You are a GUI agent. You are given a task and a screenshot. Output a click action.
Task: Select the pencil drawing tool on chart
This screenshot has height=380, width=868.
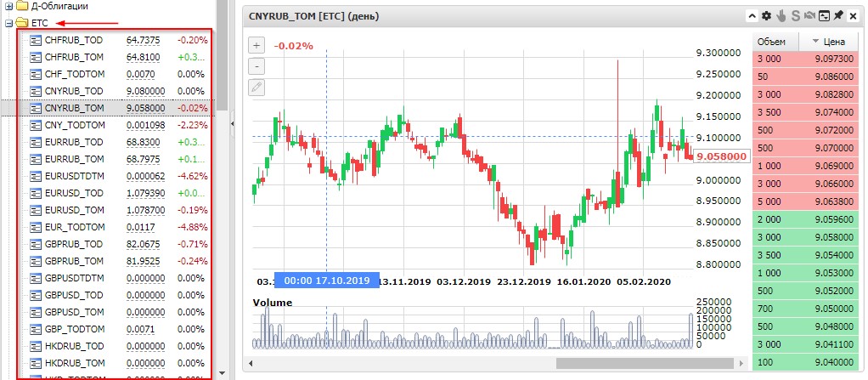[x=257, y=87]
